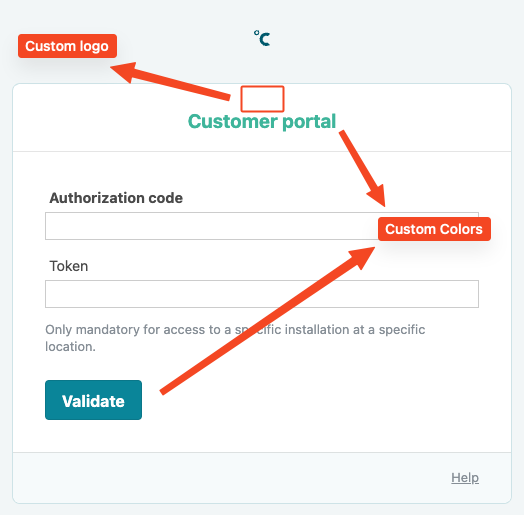The height and width of the screenshot is (515, 524).
Task: Click the °C logo icon at top
Action: click(x=262, y=38)
